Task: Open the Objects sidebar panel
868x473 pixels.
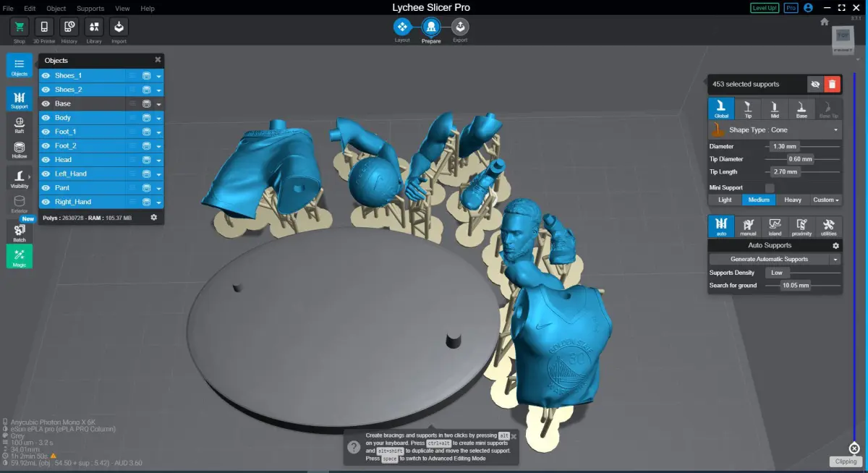Action: pos(20,66)
